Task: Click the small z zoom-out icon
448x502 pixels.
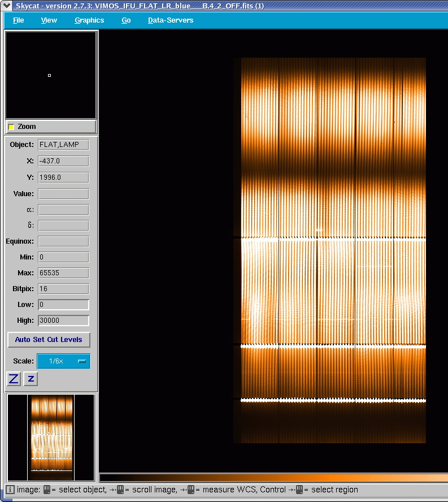Action: (31, 379)
